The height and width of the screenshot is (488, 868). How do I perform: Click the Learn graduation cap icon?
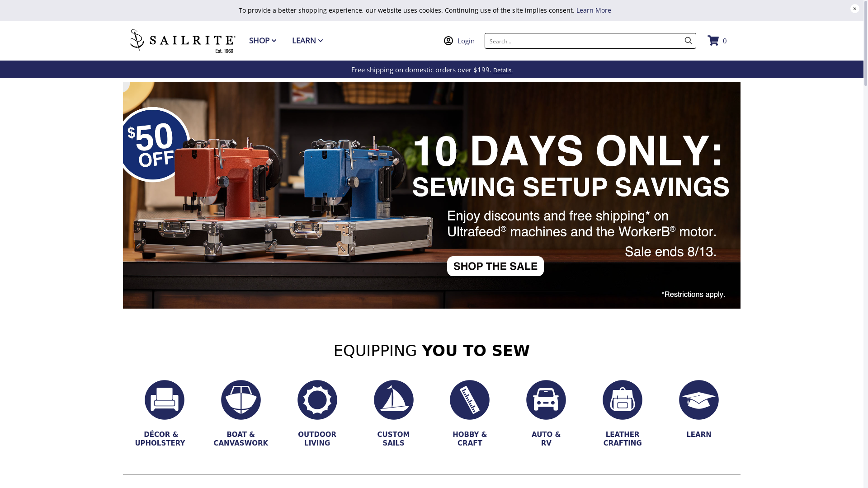pyautogui.click(x=699, y=400)
